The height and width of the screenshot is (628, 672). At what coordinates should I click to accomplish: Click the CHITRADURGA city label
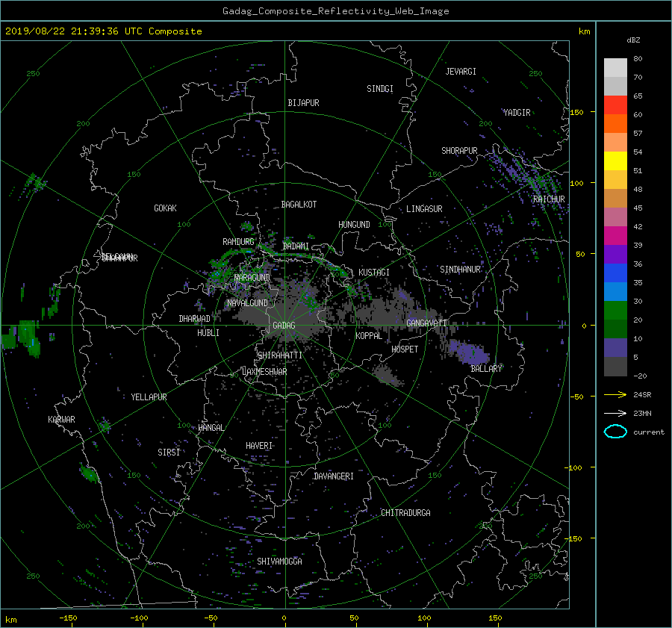pyautogui.click(x=405, y=513)
